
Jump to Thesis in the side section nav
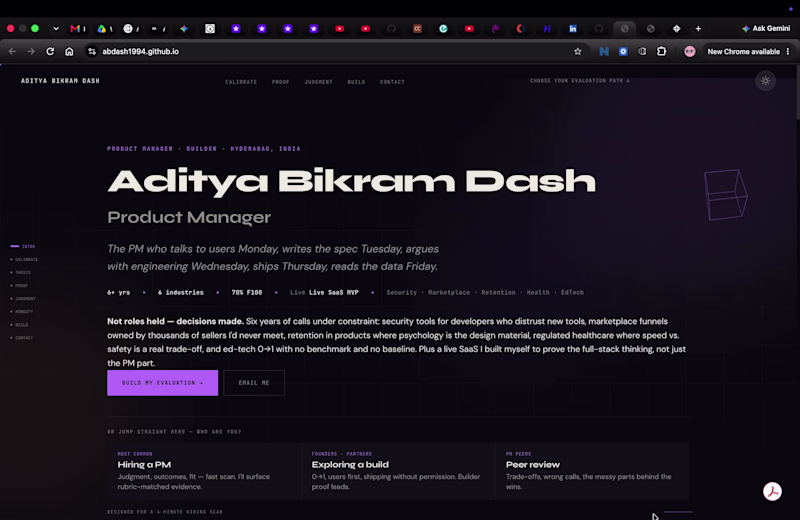point(21,273)
